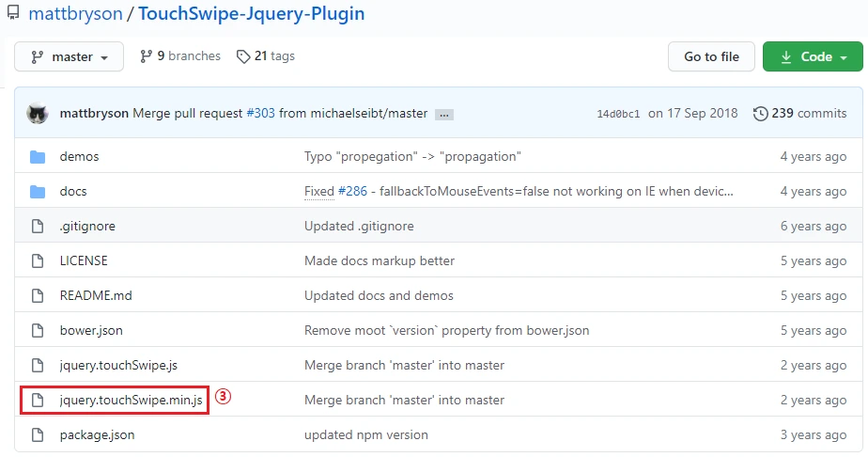
Task: Click the repository book icon
Action: (x=13, y=12)
